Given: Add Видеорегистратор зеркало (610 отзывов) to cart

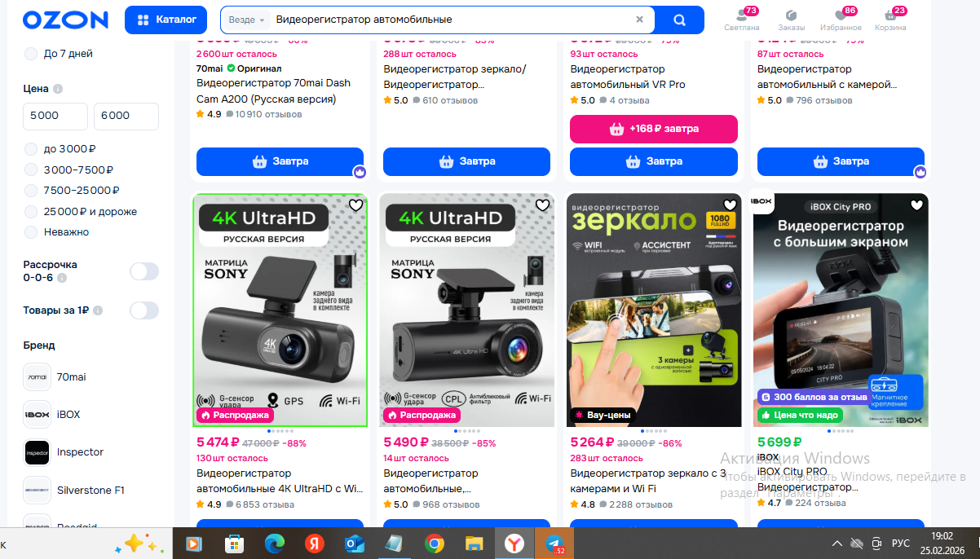Looking at the screenshot, I should point(466,161).
